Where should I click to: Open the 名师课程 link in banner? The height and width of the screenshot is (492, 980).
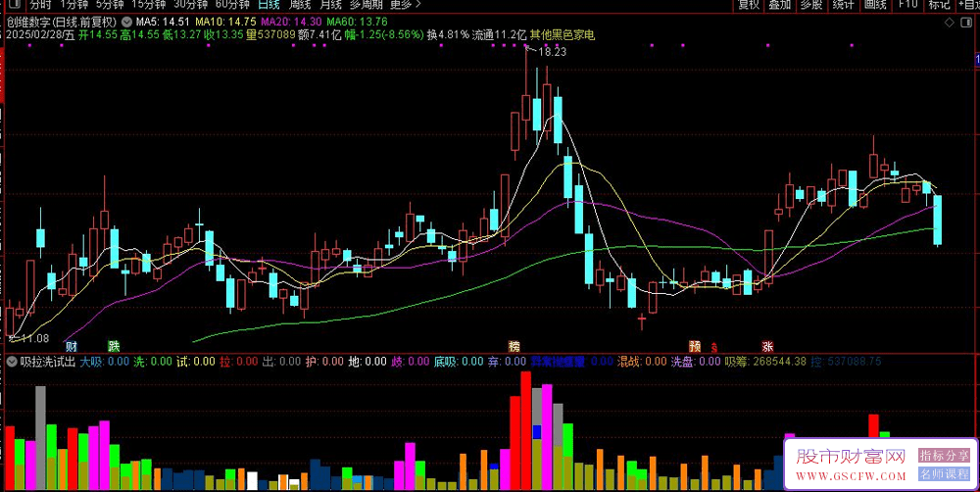pyautogui.click(x=944, y=474)
